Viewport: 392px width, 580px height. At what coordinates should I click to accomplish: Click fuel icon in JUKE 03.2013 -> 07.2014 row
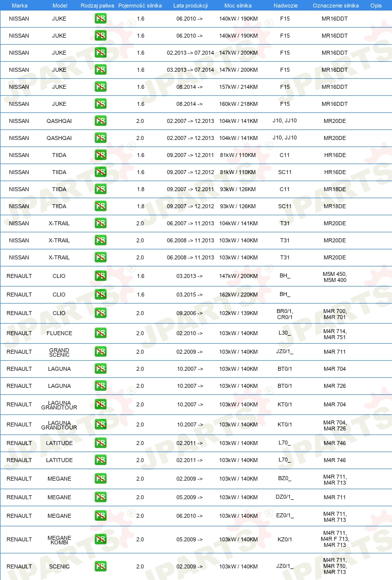(x=100, y=70)
